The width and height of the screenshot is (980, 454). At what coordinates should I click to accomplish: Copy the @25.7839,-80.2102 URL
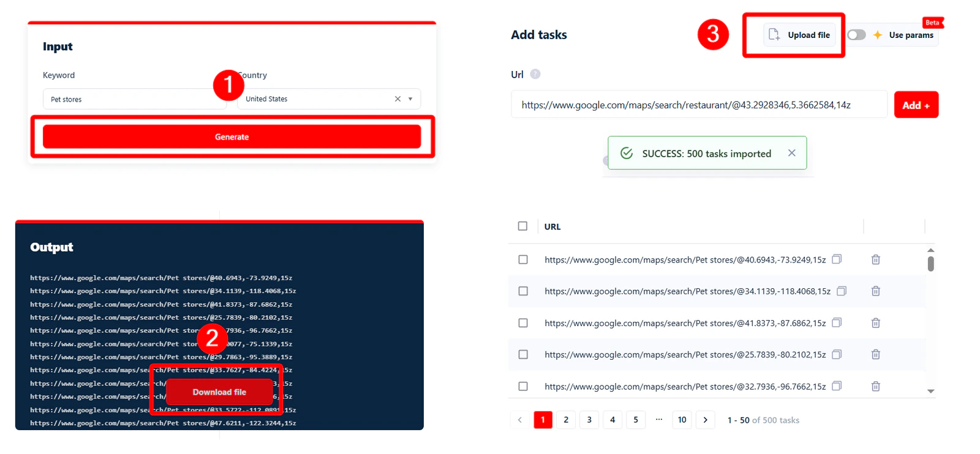click(837, 354)
